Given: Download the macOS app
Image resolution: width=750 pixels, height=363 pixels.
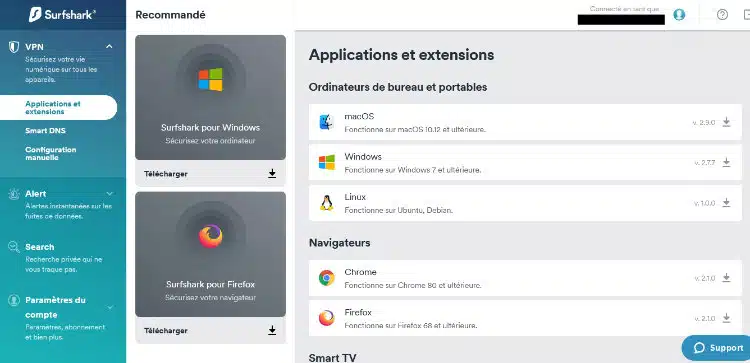Looking at the screenshot, I should (x=726, y=122).
